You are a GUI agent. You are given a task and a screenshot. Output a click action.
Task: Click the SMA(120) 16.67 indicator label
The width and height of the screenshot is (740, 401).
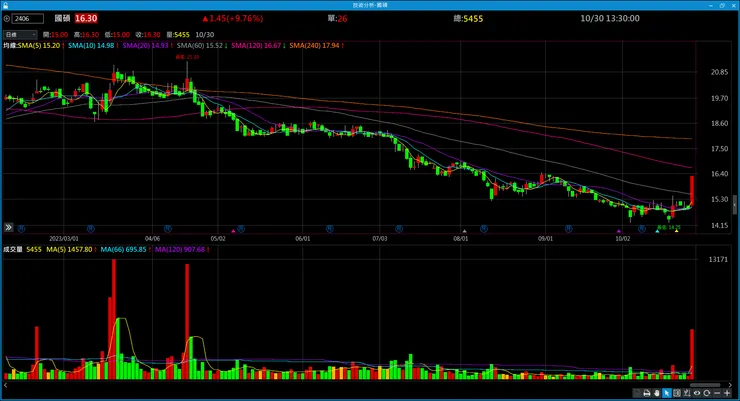[x=256, y=46]
